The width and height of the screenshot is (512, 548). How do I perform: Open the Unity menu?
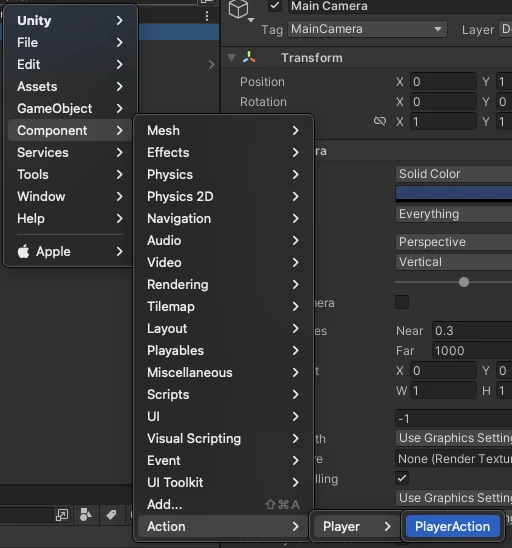pyautogui.click(x=70, y=20)
